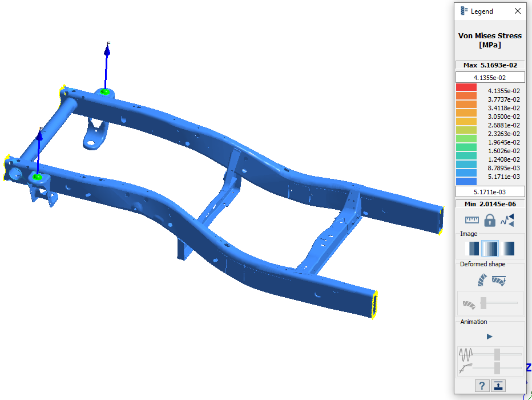Enable the deformed shape display
Image resolution: width=532 pixels, height=400 pixels.
481,280
